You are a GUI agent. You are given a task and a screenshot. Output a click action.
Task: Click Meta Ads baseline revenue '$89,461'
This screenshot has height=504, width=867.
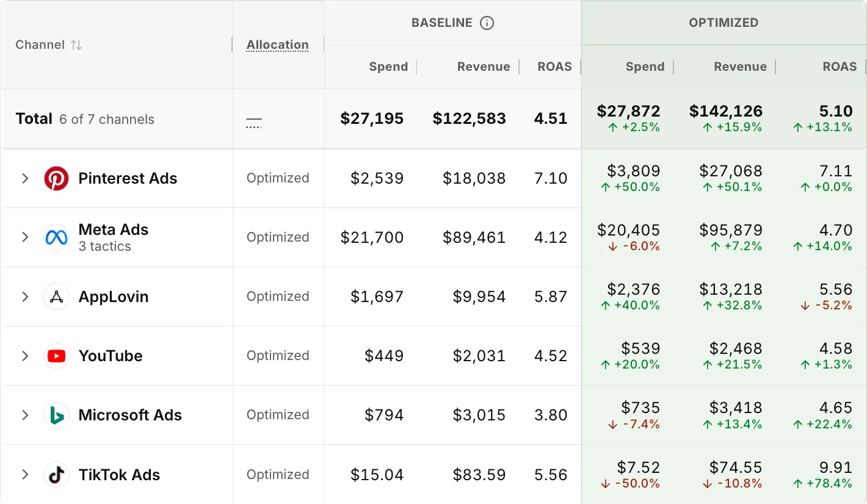click(474, 237)
